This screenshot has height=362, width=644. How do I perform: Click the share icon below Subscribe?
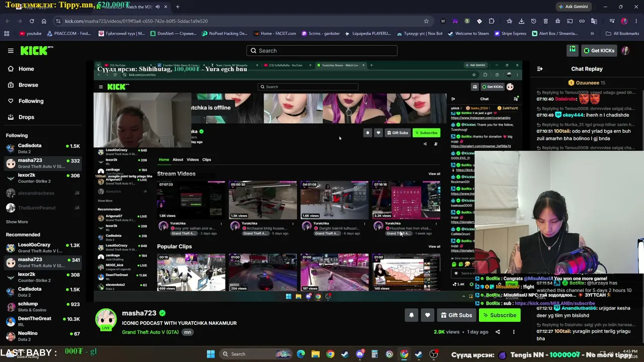498,332
